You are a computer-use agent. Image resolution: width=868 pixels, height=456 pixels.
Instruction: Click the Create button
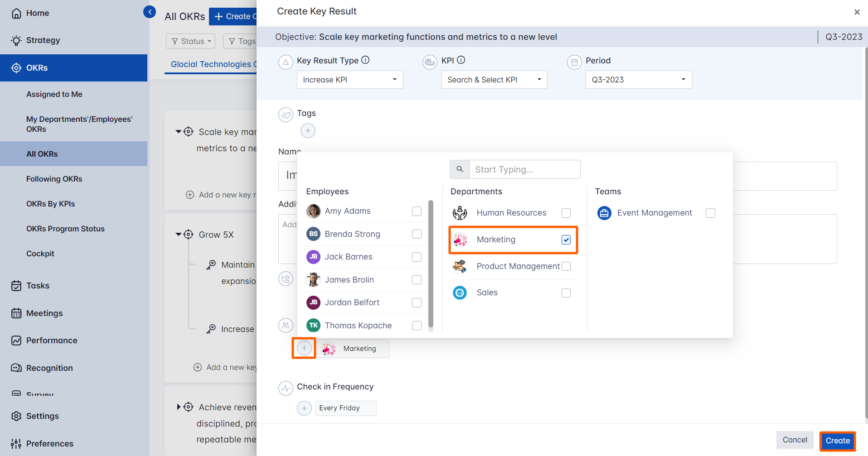tap(837, 441)
